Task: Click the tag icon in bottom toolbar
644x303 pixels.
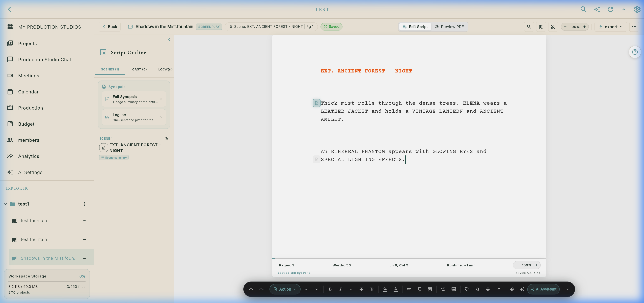Action: pyautogui.click(x=467, y=289)
